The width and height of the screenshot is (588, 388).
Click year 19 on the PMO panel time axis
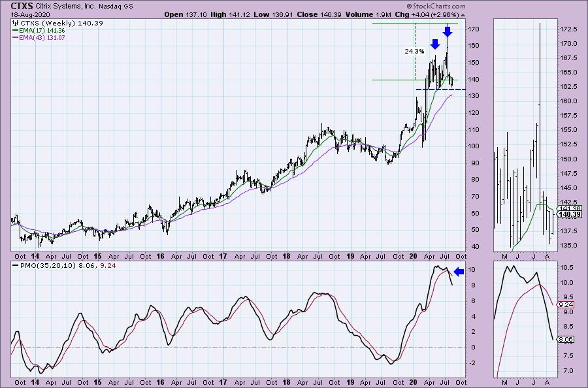coord(350,382)
